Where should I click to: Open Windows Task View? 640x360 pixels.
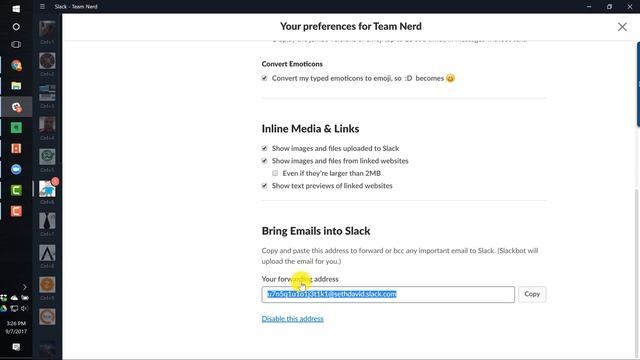[x=16, y=44]
